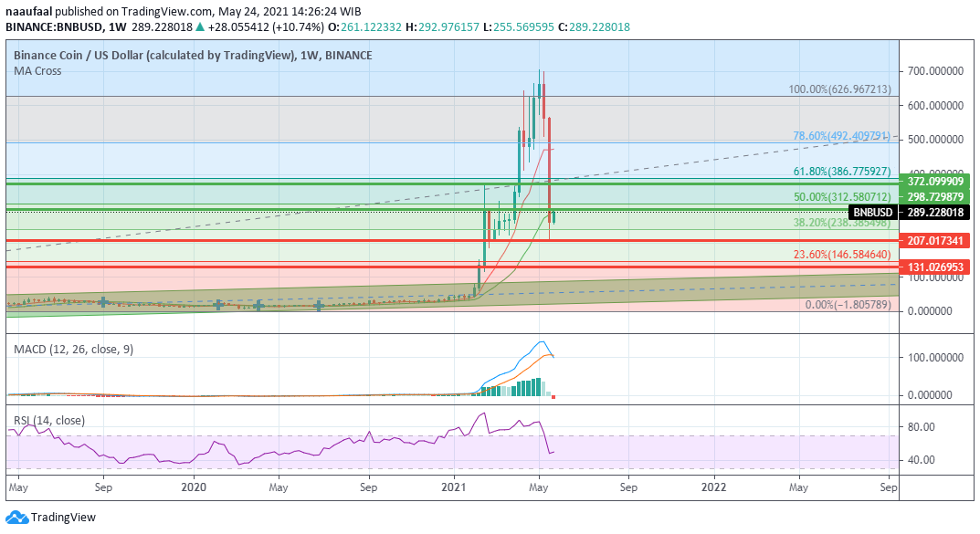Click the 23.60%(146.584640) Fibonacci label

[x=842, y=254]
